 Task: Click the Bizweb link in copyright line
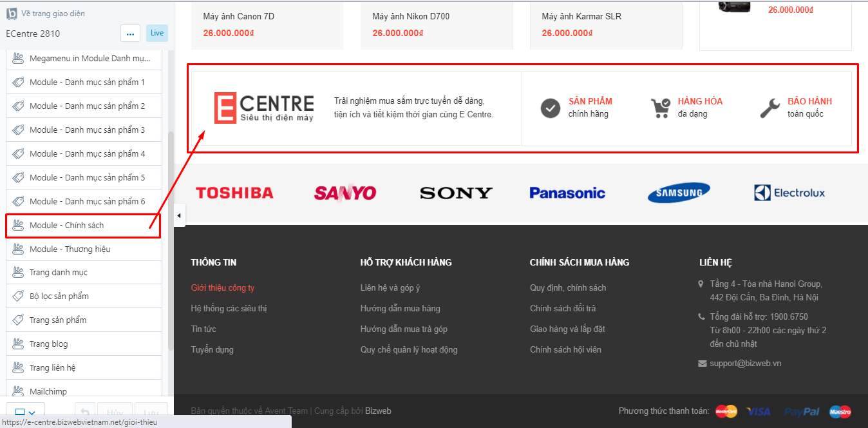pyautogui.click(x=378, y=411)
